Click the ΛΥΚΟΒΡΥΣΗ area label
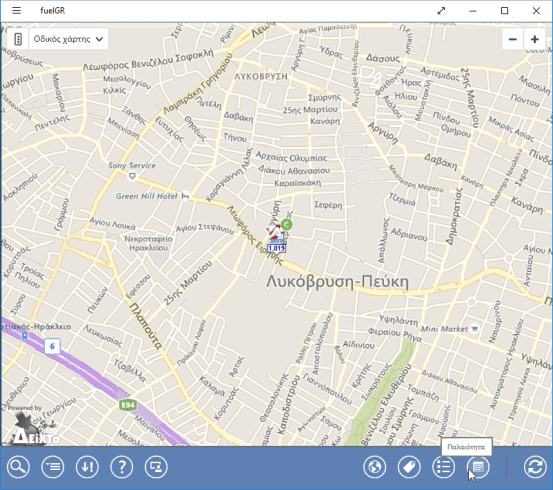Image resolution: width=553 pixels, height=490 pixels. 261,76
